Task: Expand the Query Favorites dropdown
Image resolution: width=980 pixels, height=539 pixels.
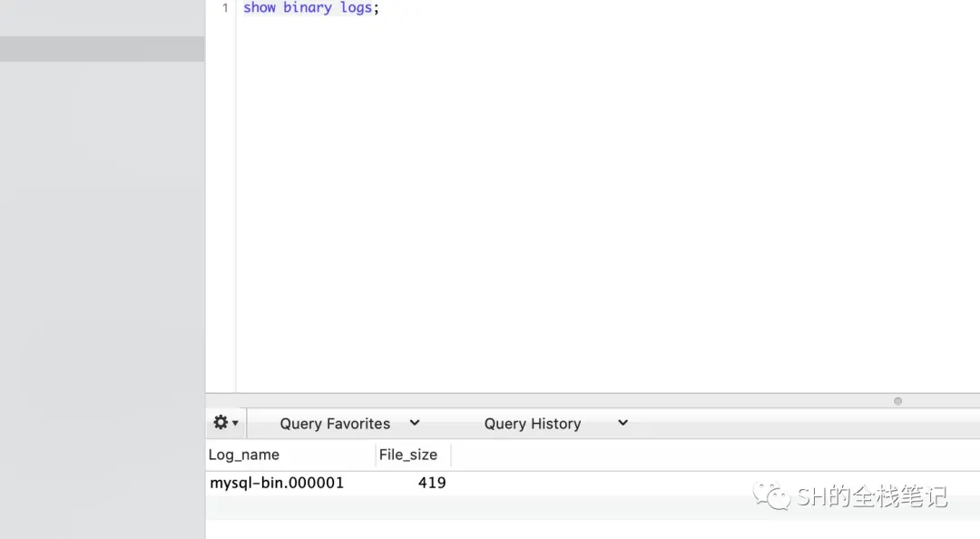Action: click(335, 424)
